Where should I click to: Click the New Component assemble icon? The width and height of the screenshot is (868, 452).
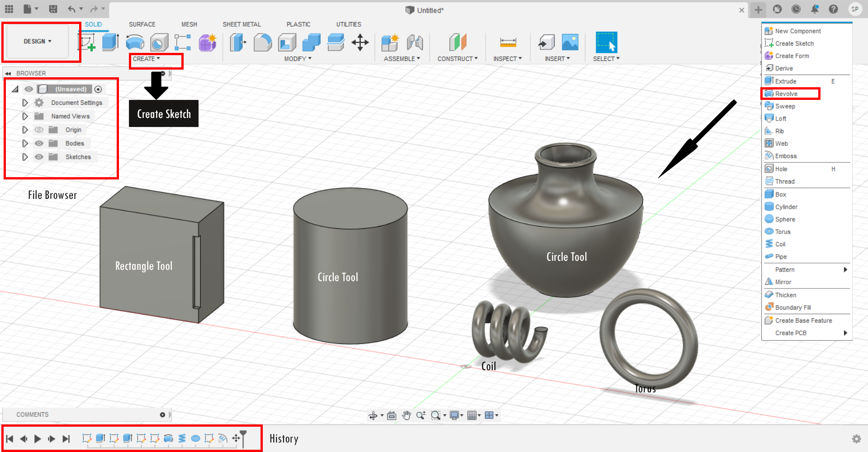tap(390, 42)
